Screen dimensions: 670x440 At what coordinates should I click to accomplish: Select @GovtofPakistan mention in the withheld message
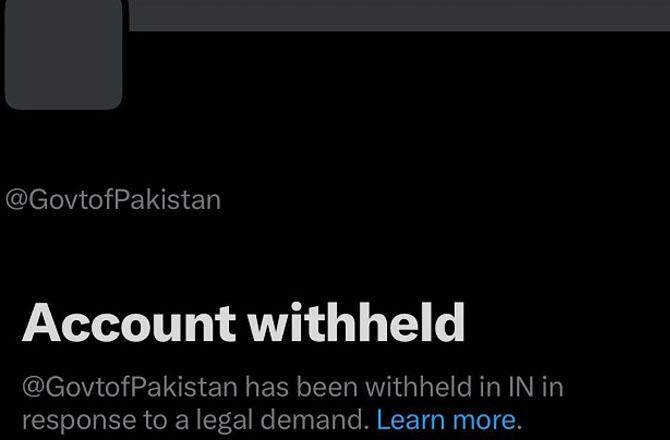(130, 387)
